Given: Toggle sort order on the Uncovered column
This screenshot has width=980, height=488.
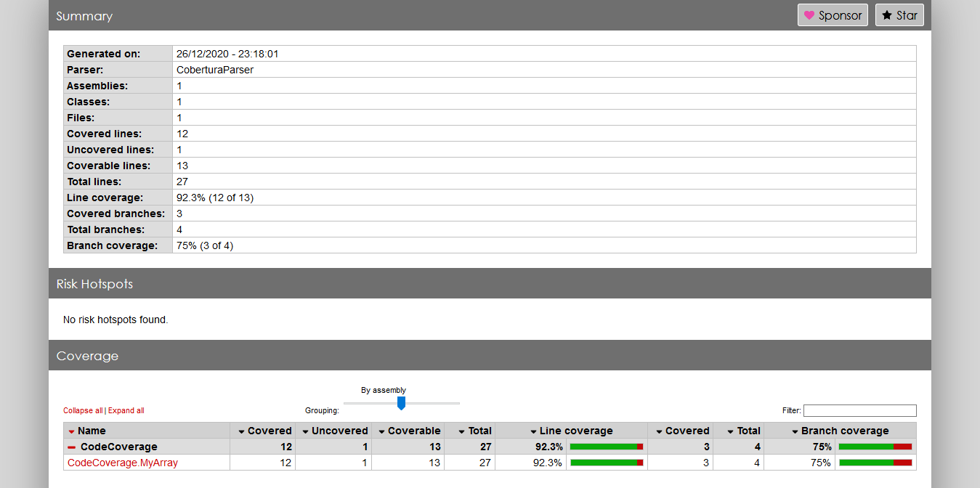Looking at the screenshot, I should click(x=307, y=431).
